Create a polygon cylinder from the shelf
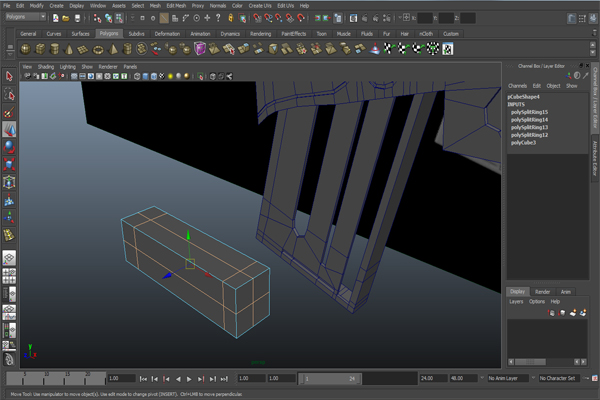This screenshot has width=600, height=400. coord(55,49)
